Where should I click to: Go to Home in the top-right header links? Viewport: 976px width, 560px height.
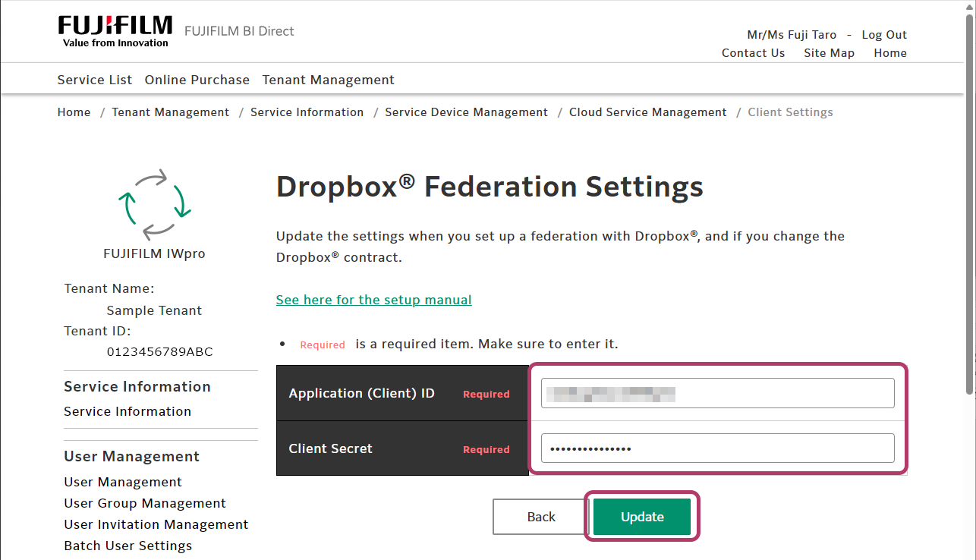890,53
